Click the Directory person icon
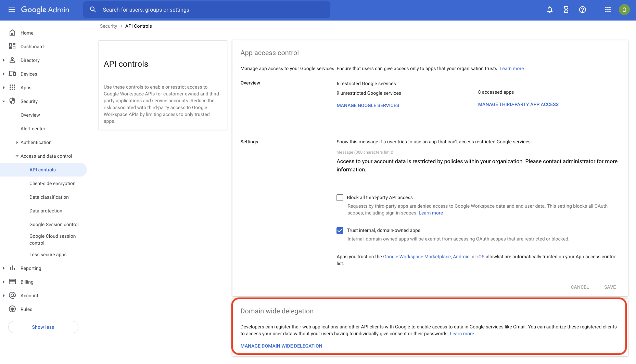The image size is (636, 364). tap(12, 60)
